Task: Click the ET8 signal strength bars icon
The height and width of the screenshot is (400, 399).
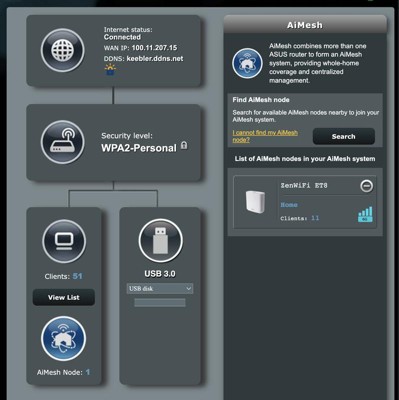Action: click(365, 214)
